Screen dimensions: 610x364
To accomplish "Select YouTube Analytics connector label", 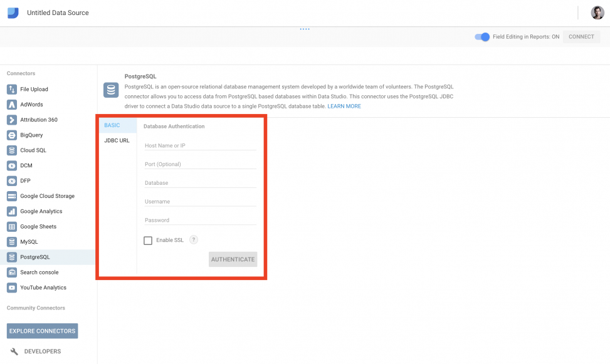I will click(43, 288).
